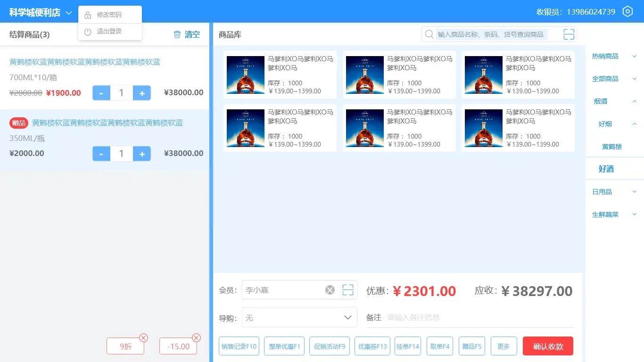Click the quantity box of the 350ML/瓶 item
The image size is (644, 362).
pyautogui.click(x=122, y=154)
